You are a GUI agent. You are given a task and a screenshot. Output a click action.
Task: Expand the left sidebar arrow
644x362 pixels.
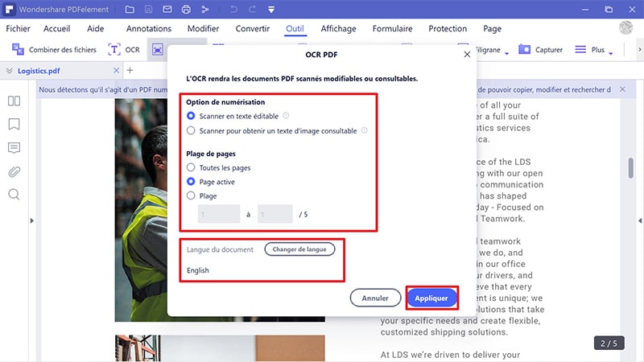[31, 220]
